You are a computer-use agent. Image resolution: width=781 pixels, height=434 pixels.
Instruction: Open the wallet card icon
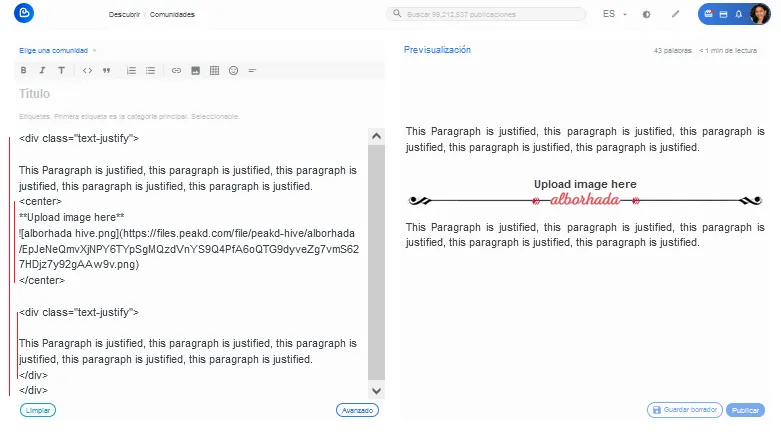(x=723, y=14)
